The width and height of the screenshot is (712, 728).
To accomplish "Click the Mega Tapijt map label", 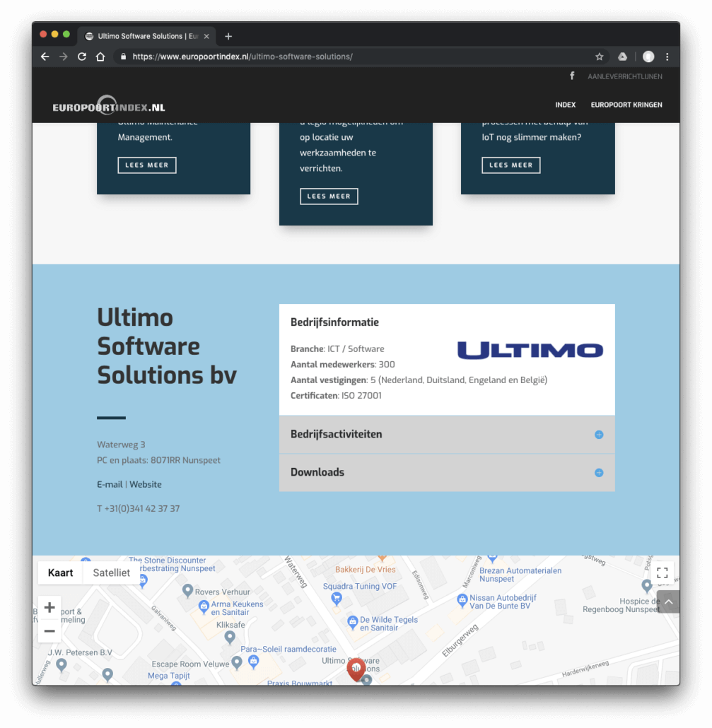I will click(x=168, y=676).
